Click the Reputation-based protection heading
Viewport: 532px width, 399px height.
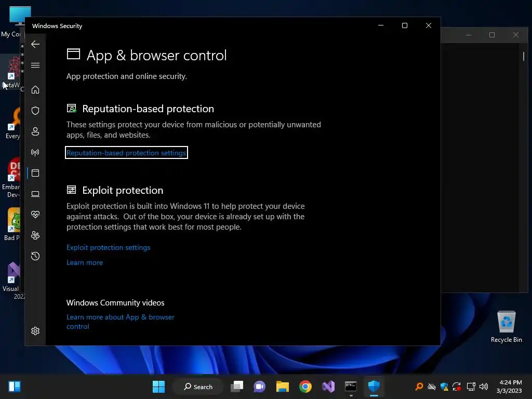click(148, 109)
